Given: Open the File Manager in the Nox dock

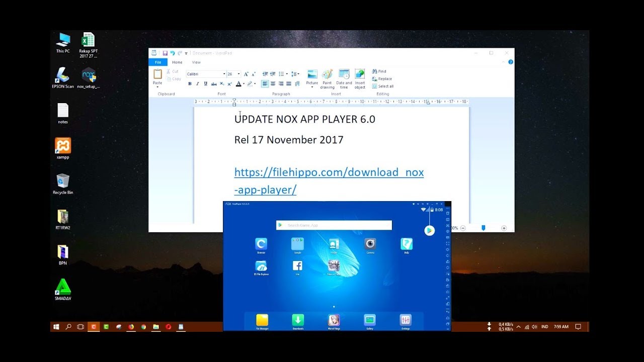Looking at the screenshot, I should (x=262, y=320).
